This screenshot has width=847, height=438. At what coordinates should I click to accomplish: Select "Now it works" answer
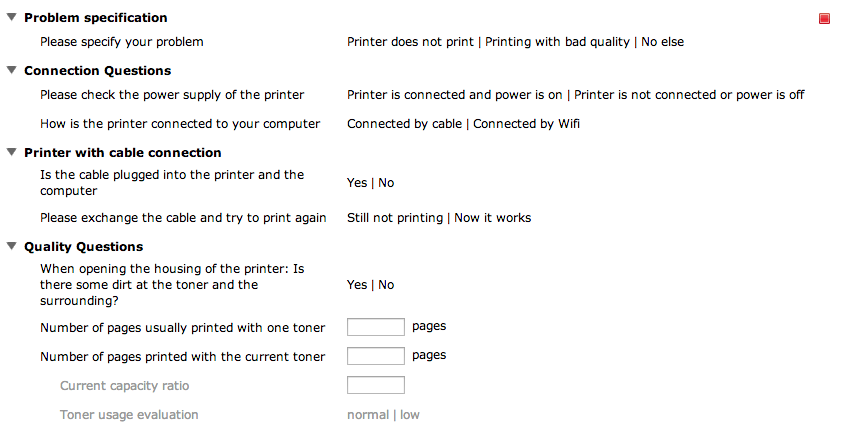click(x=492, y=218)
